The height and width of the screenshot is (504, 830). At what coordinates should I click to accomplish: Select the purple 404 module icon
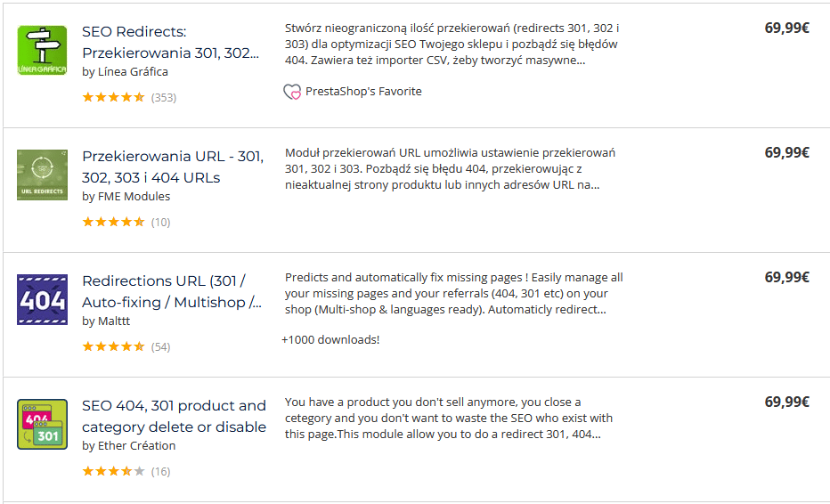pos(43,300)
